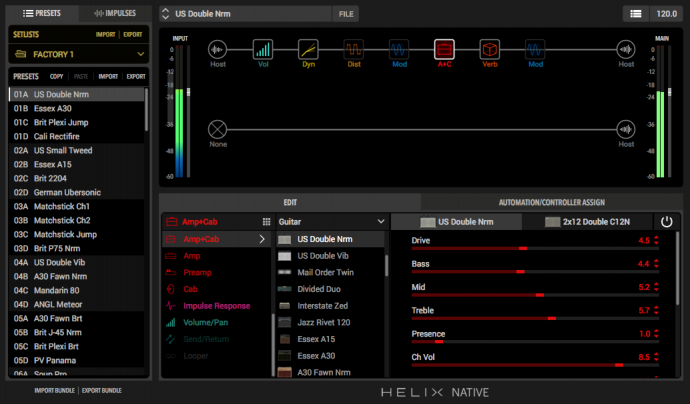Choose the Looper category
This screenshot has width=690, height=404.
(x=217, y=356)
